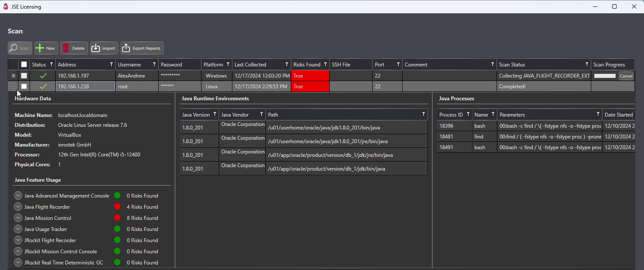Click green check status for 192.168.1.197
Screen dimensions: 644x270
coord(43,75)
